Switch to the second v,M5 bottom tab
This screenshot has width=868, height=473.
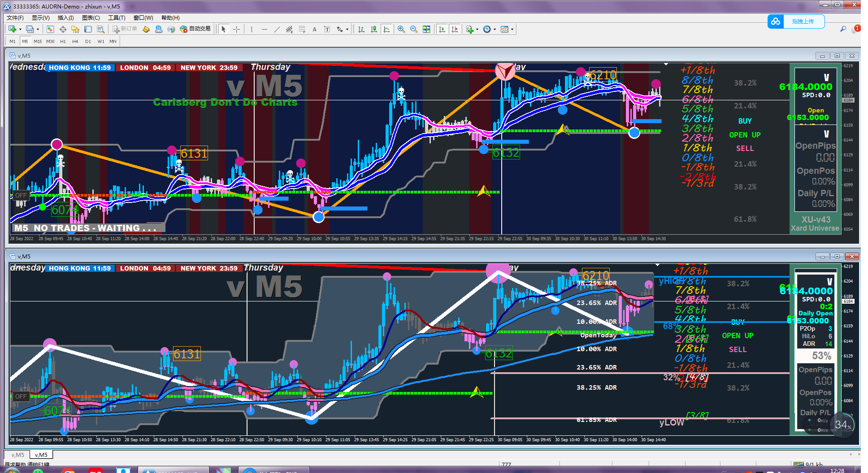(x=41, y=455)
